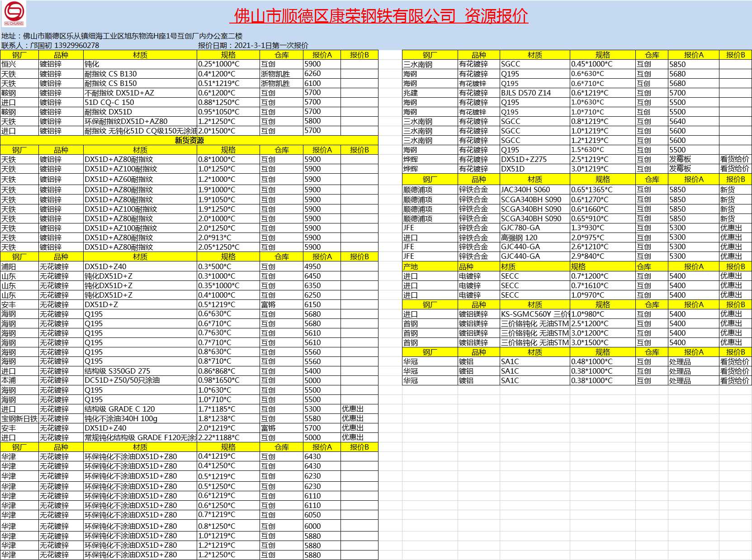Select the 高强钢 120 material cell
This screenshot has width=752, height=560.
pos(535,237)
